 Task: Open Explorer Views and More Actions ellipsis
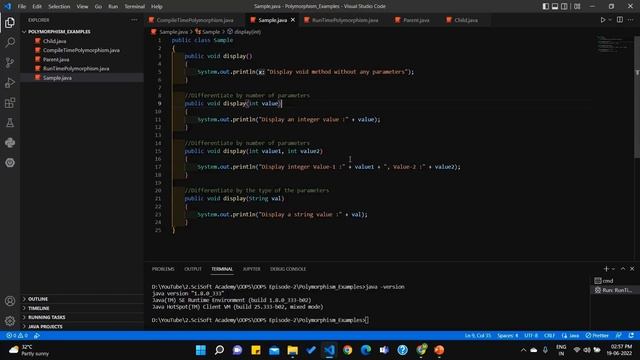(134, 20)
